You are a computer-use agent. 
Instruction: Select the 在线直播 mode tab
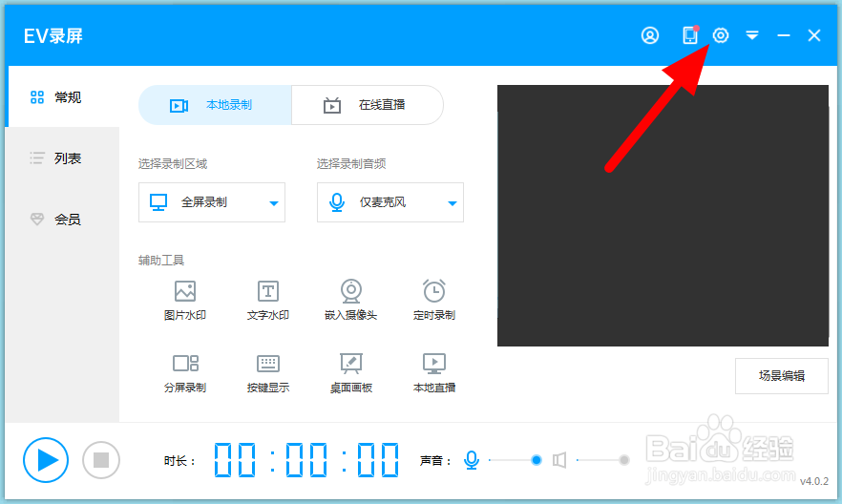coord(368,105)
